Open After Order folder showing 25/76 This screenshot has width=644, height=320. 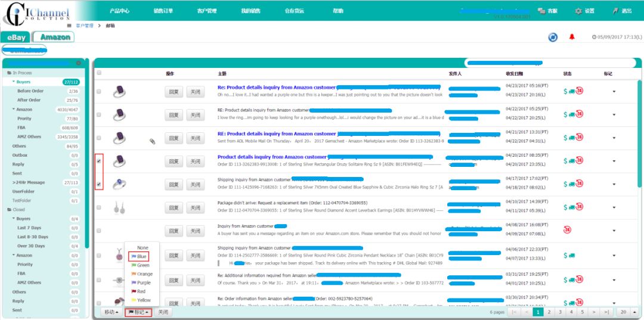(29, 100)
